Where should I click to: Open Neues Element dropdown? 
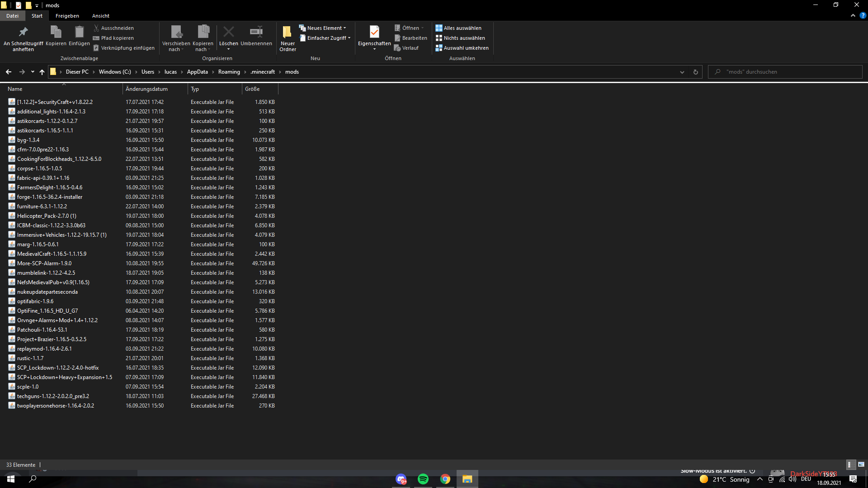click(323, 28)
